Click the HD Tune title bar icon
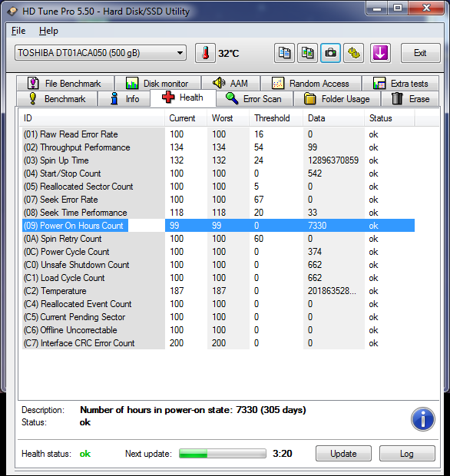 pos(12,12)
